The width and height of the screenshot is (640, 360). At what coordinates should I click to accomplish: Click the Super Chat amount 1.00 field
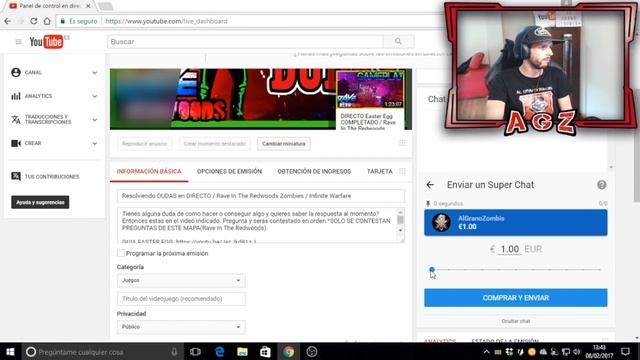pyautogui.click(x=509, y=249)
